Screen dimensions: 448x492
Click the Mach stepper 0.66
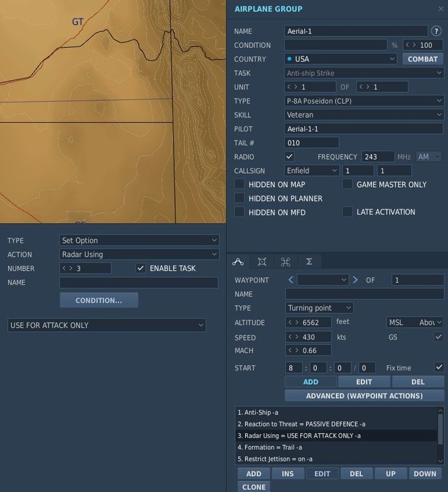tap(308, 350)
